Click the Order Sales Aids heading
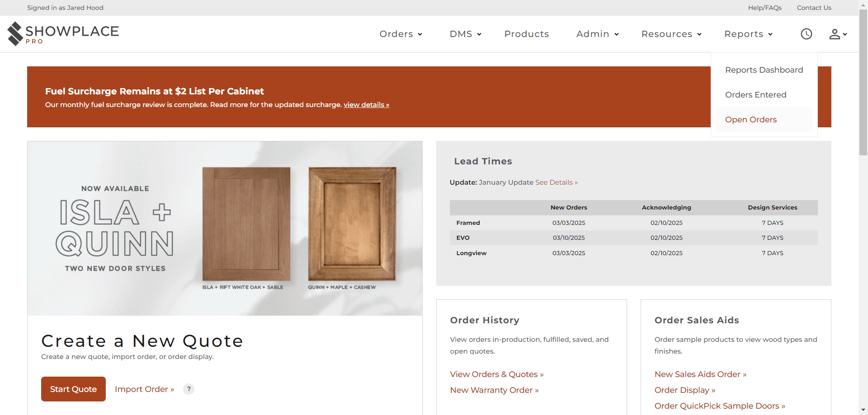Viewport: 868px width, 415px height. pyautogui.click(x=697, y=320)
